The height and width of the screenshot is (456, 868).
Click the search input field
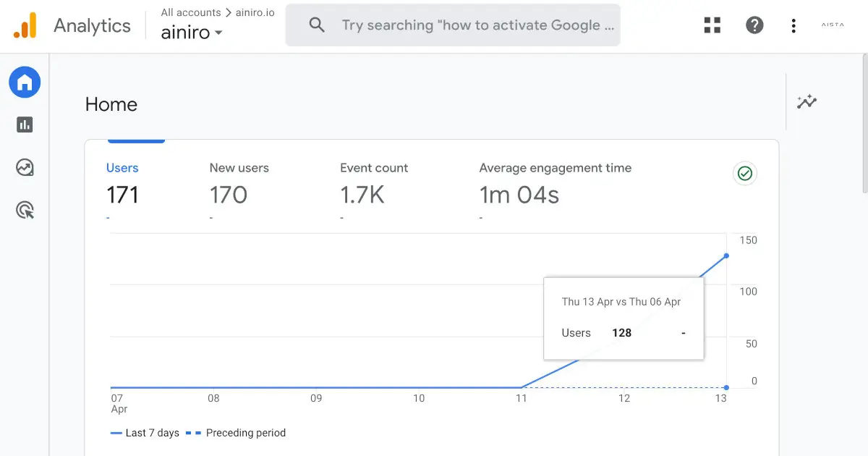click(x=477, y=25)
